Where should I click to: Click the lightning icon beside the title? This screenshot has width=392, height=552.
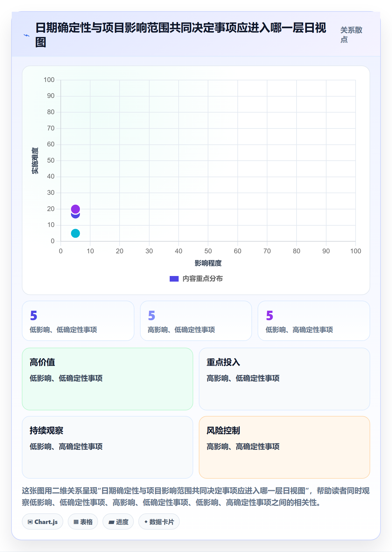[x=27, y=35]
